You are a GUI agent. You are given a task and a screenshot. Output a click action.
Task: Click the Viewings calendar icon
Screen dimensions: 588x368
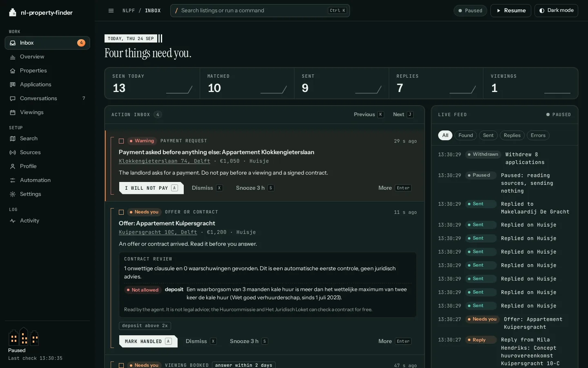pos(13,112)
